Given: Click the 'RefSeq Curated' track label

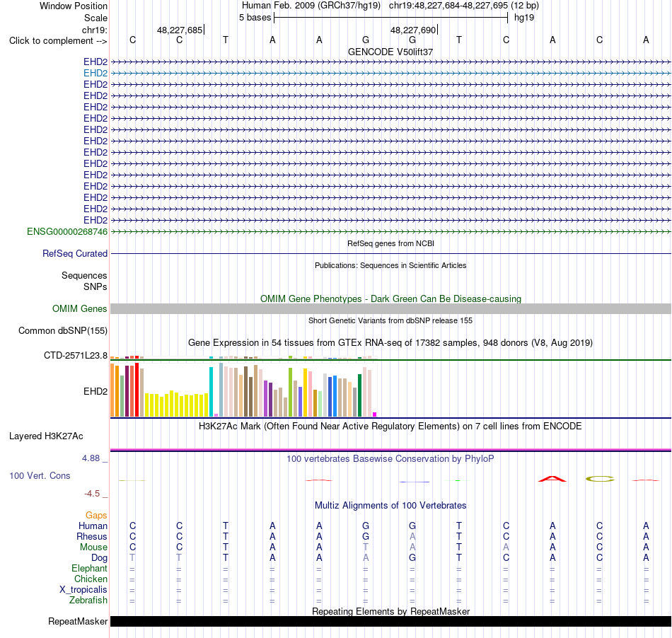Looking at the screenshot, I should [x=75, y=254].
